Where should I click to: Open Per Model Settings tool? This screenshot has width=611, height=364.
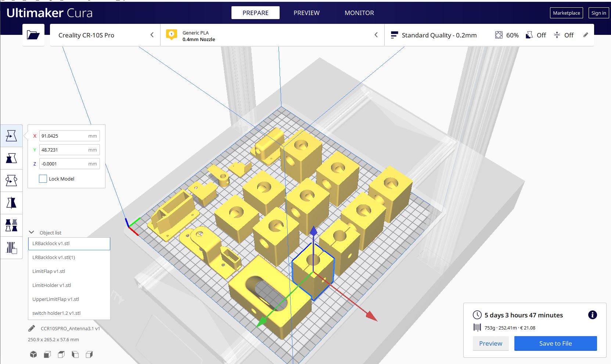tap(11, 225)
